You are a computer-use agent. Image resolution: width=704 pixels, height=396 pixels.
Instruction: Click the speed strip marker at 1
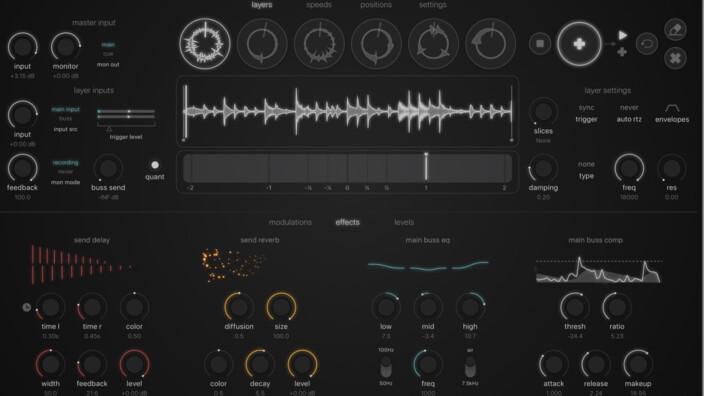(x=426, y=167)
